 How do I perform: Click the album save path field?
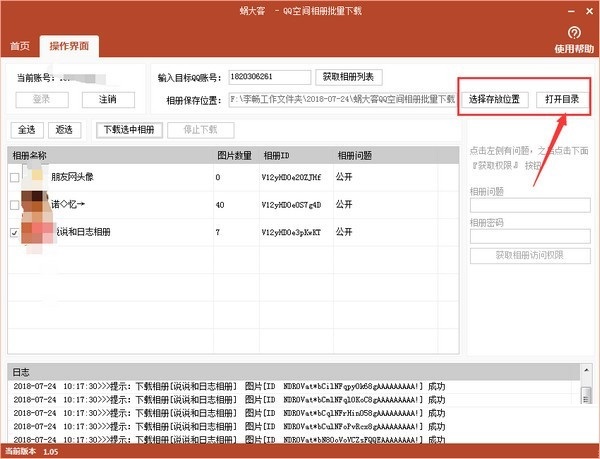point(342,100)
